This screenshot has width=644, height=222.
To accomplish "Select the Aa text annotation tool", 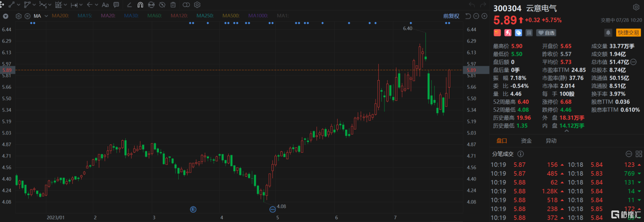I will tap(105, 5).
